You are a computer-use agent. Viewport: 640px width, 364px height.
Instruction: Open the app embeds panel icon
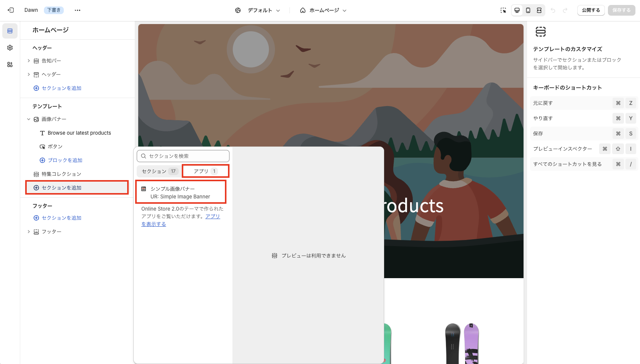pos(10,64)
